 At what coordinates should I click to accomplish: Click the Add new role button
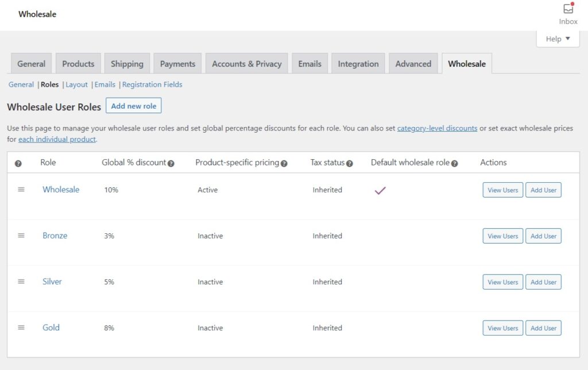[x=134, y=106]
